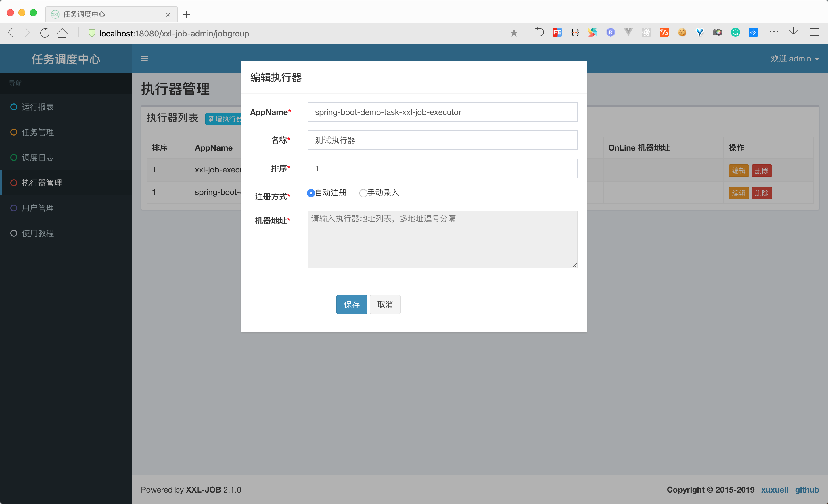The width and height of the screenshot is (828, 504).
Task: Click the browser back arrow
Action: tap(11, 33)
